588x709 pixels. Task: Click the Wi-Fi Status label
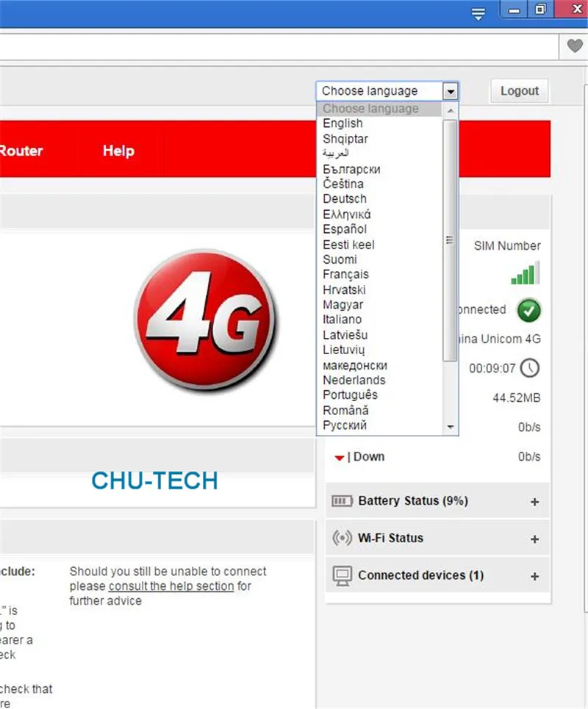[x=391, y=538]
